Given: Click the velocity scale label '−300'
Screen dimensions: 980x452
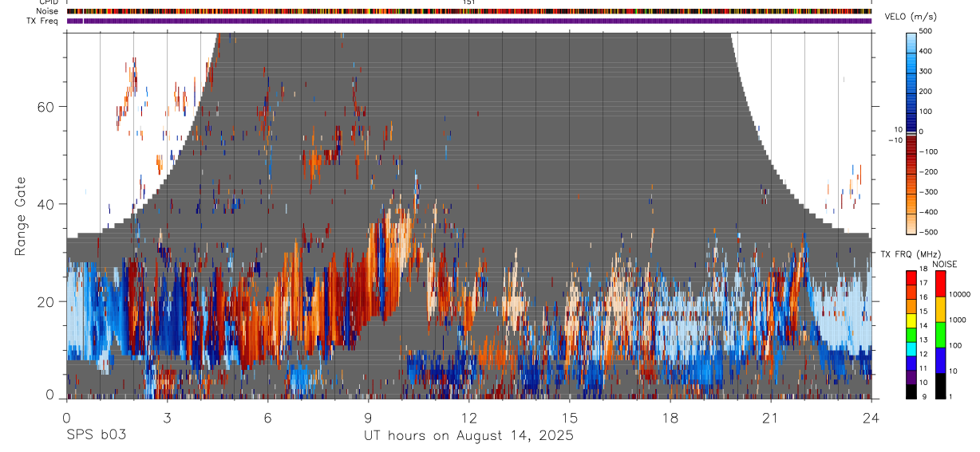Looking at the screenshot, I should [927, 192].
